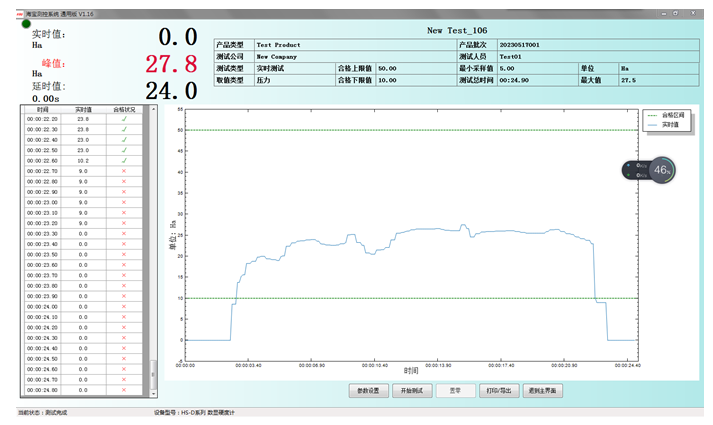The height and width of the screenshot is (425, 713).
Task: Select the time cell 00:00:23.00
Action: 42,203
